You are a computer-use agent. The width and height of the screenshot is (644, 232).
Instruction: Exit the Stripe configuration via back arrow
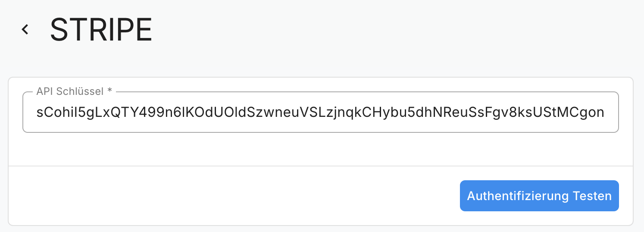tap(25, 29)
